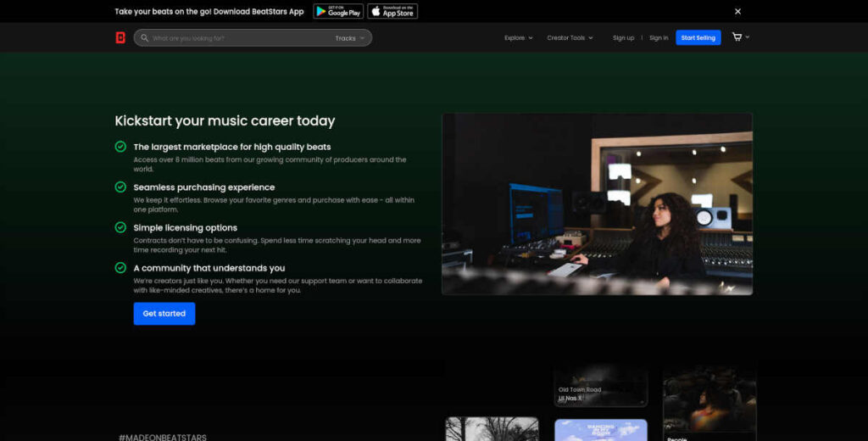This screenshot has height=441, width=868.
Task: Expand the chevron next to the cart
Action: pos(748,37)
